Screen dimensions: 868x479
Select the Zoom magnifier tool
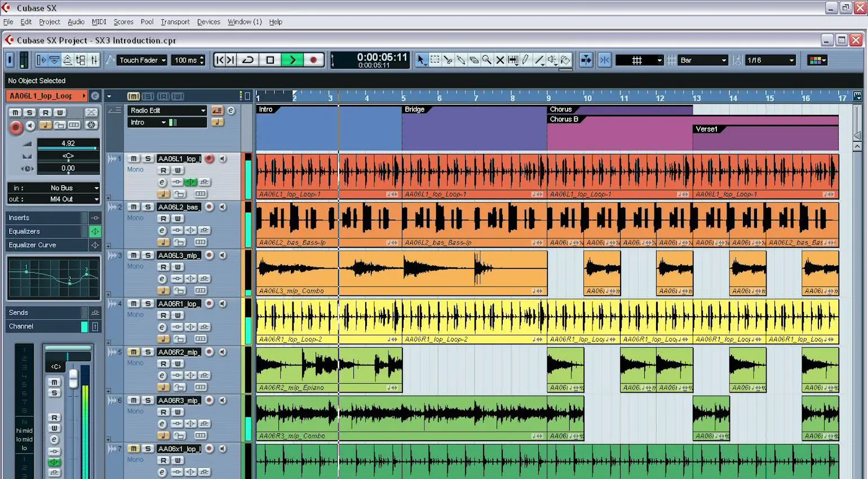(487, 60)
